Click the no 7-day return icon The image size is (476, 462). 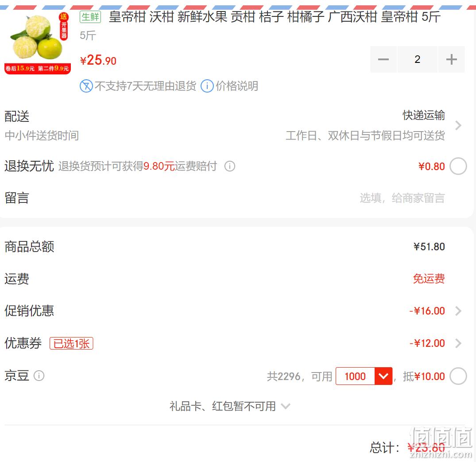(86, 86)
